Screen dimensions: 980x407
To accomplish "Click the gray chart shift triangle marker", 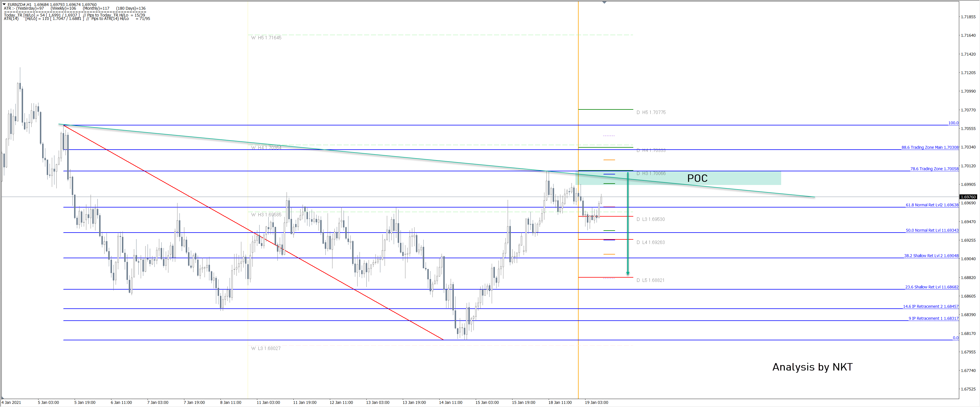I will 604,3.
